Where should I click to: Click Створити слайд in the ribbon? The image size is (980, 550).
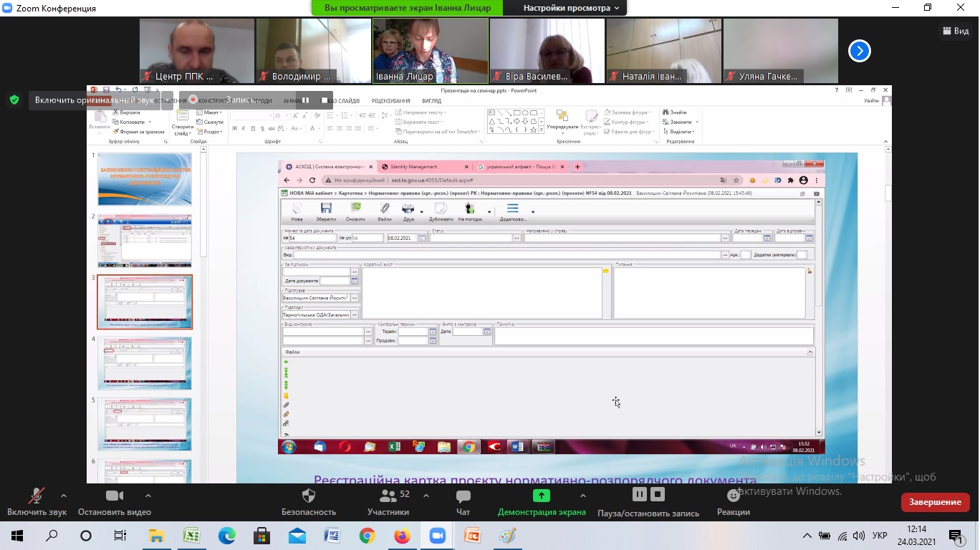tap(182, 122)
